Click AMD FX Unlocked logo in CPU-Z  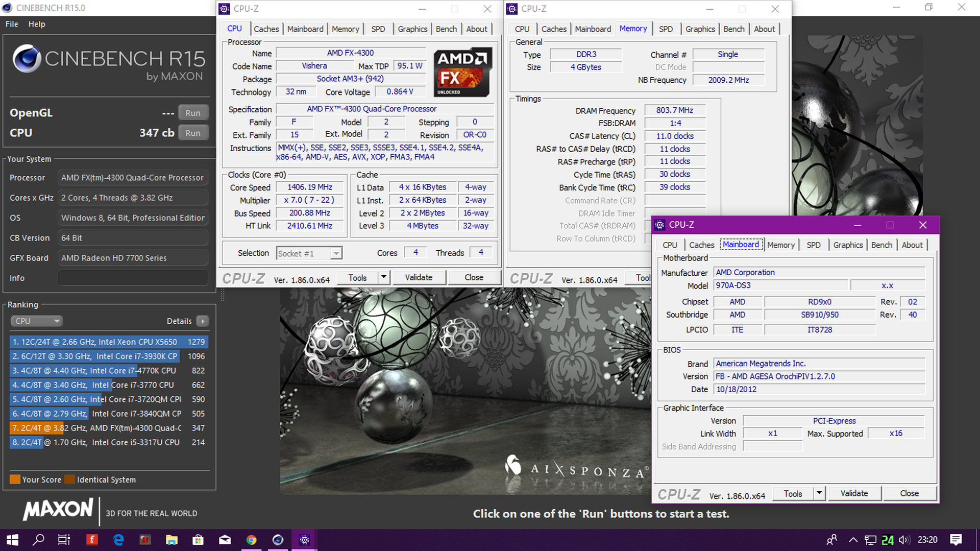[x=463, y=72]
